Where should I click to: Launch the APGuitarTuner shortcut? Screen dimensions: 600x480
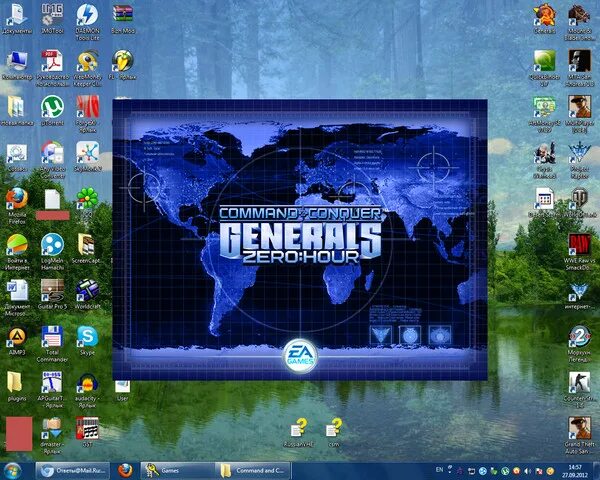click(x=52, y=384)
